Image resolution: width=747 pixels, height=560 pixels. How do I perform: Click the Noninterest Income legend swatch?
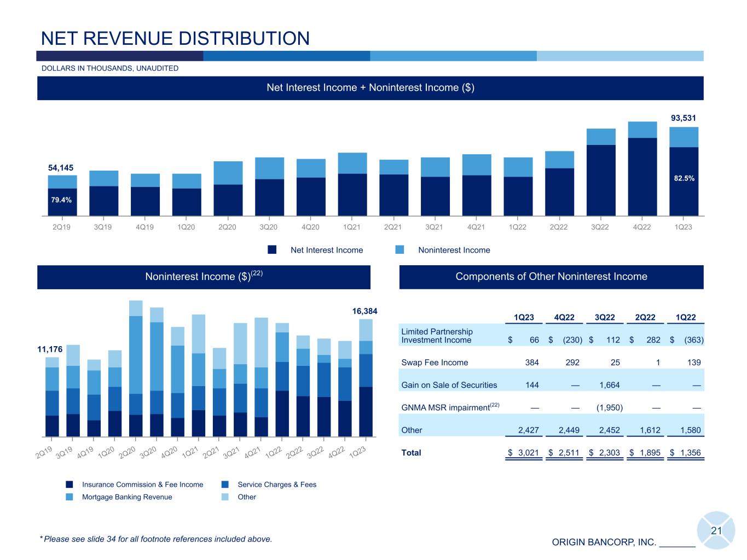coord(399,250)
